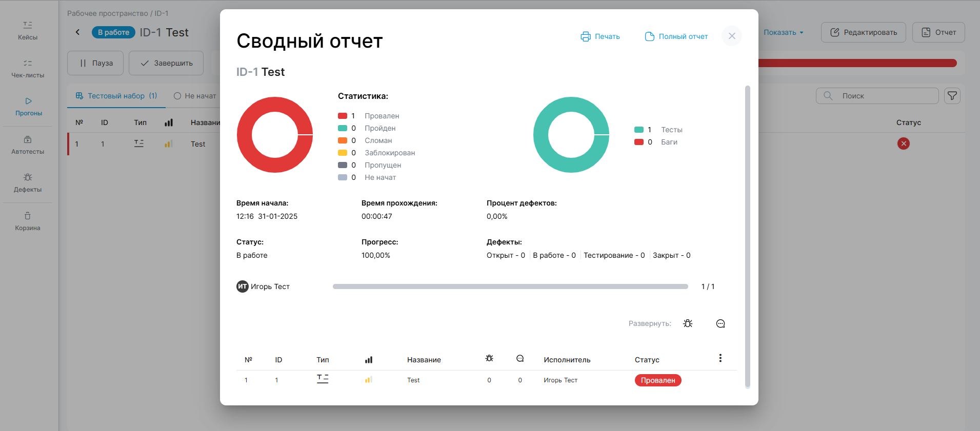Click the Тип column header in report table
Image resolution: width=980 pixels, height=431 pixels.
coord(323,360)
